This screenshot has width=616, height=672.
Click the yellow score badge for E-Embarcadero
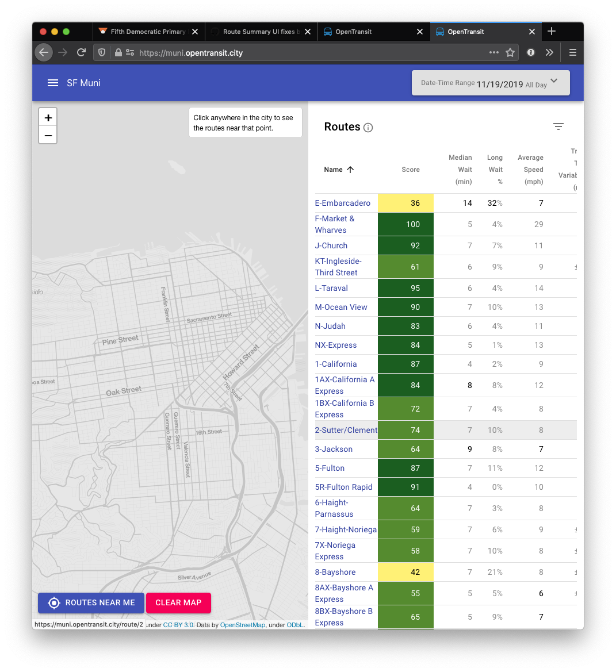click(405, 203)
